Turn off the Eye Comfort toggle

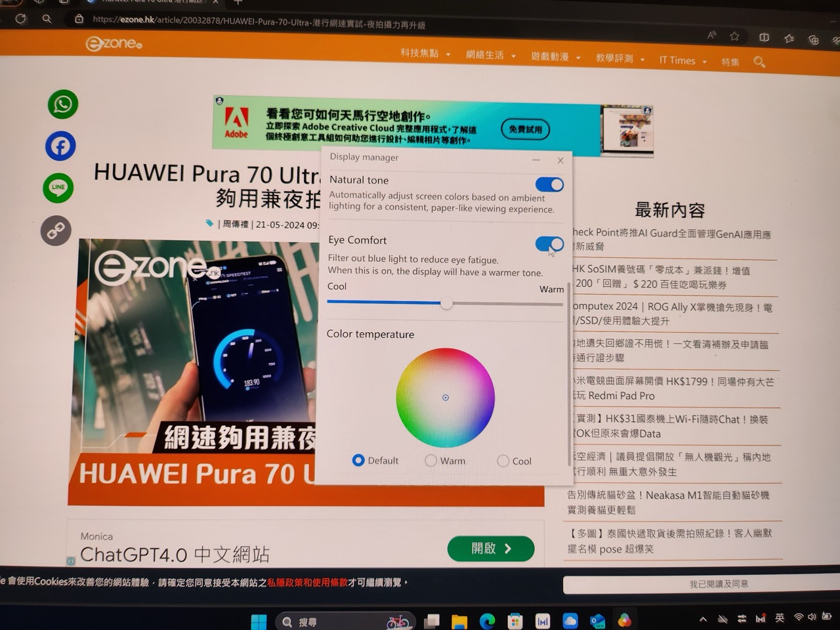pyautogui.click(x=549, y=243)
